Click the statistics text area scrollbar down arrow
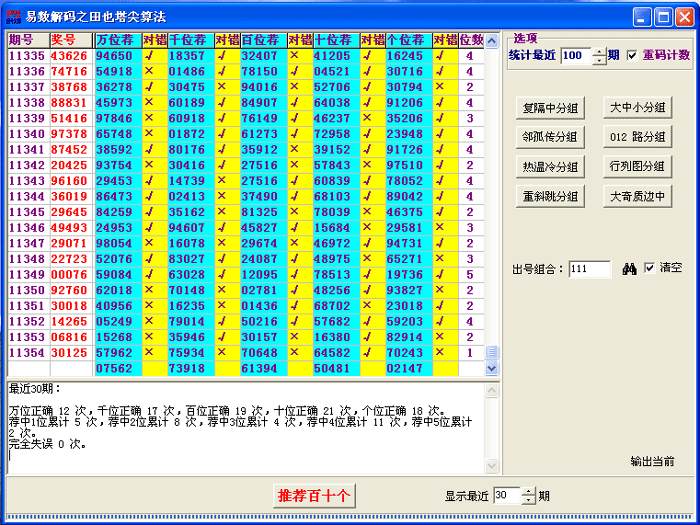Screen dimensions: 700x525 491,467
